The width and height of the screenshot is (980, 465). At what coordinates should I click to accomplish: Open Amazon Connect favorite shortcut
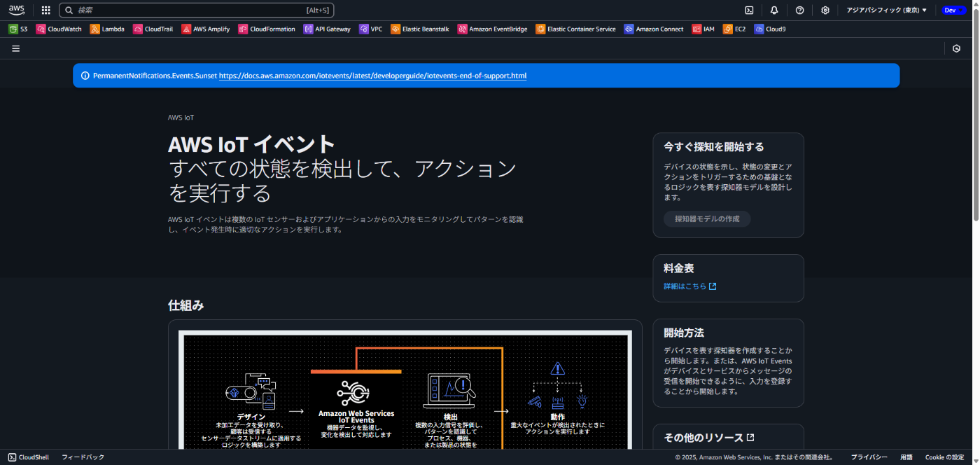pos(654,29)
